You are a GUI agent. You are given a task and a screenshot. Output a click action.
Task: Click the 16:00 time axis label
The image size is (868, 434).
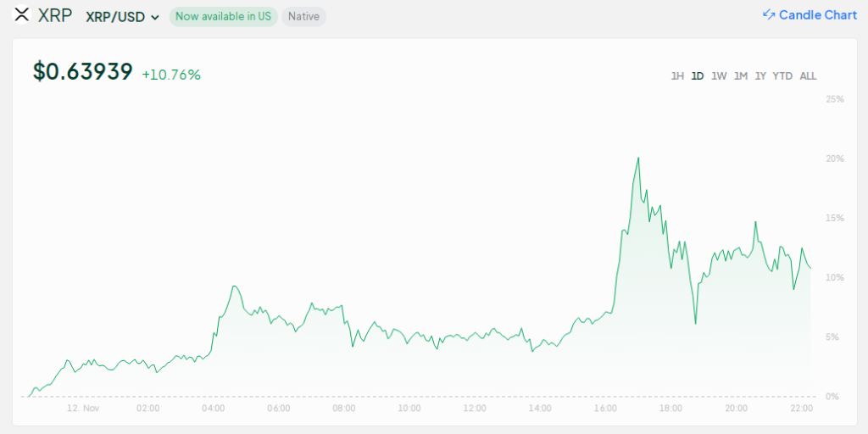tap(605, 409)
